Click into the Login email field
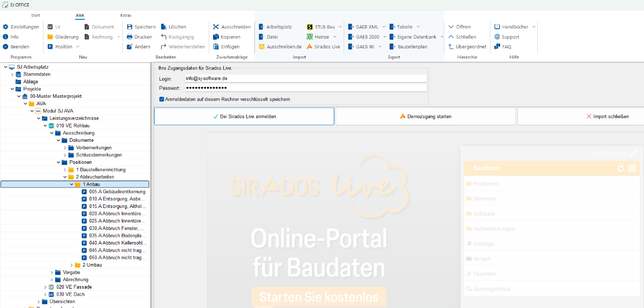The image size is (644, 308). pyautogui.click(x=305, y=78)
